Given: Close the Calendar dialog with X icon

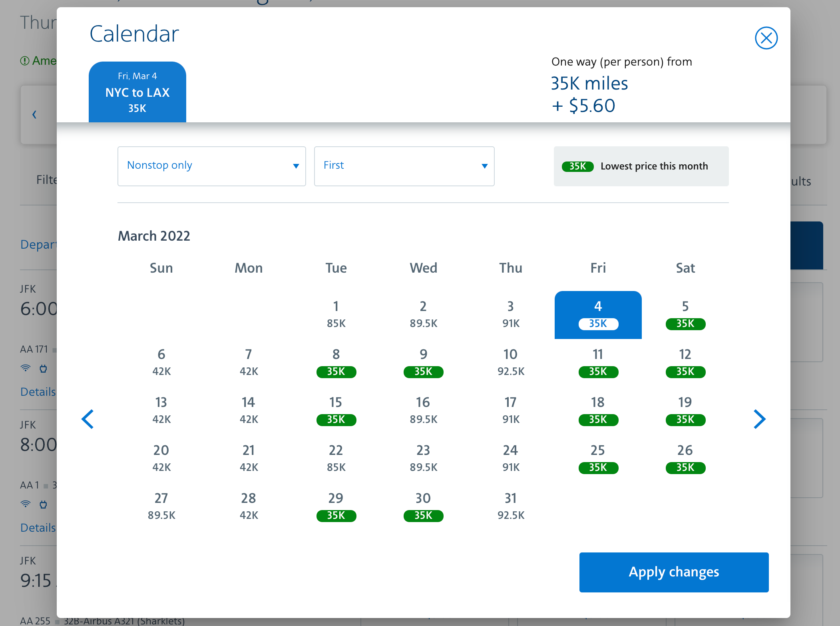Looking at the screenshot, I should click(x=766, y=38).
